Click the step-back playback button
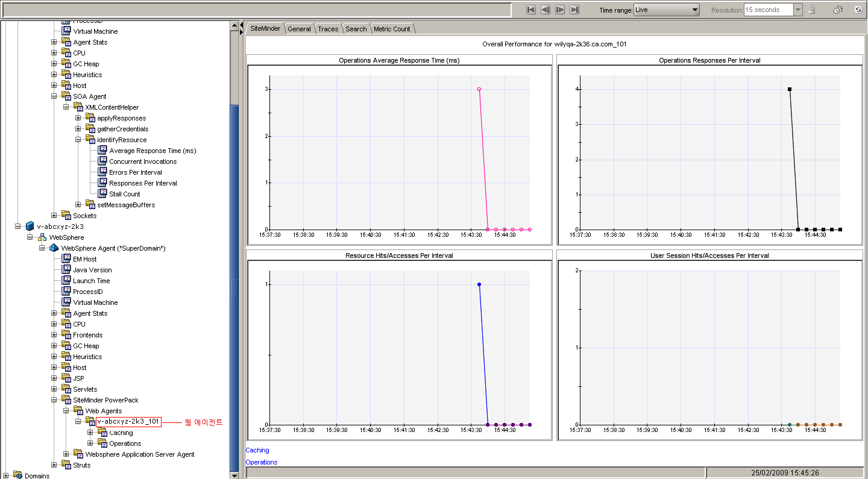868x479 pixels. [x=546, y=10]
